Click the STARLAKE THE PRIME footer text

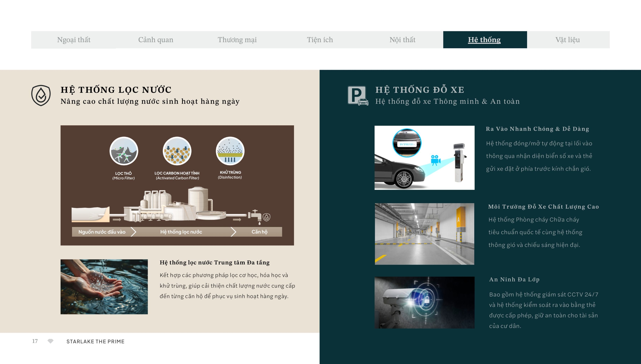[95, 341]
